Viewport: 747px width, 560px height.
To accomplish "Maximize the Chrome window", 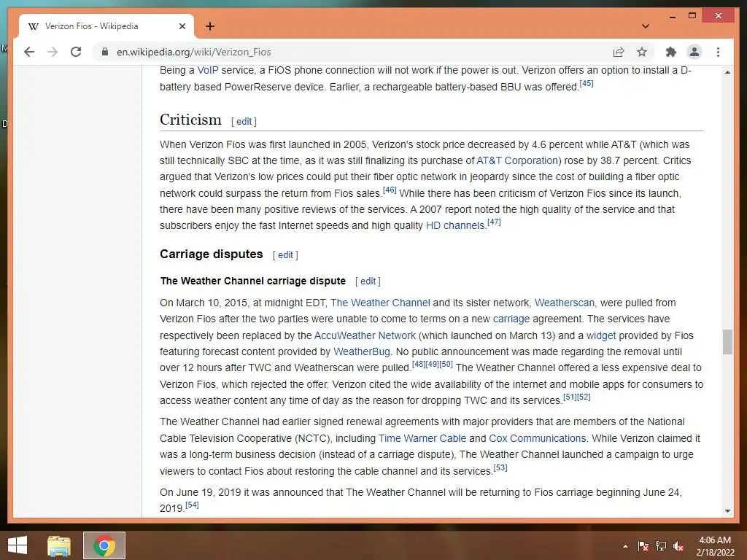I will point(692,16).
